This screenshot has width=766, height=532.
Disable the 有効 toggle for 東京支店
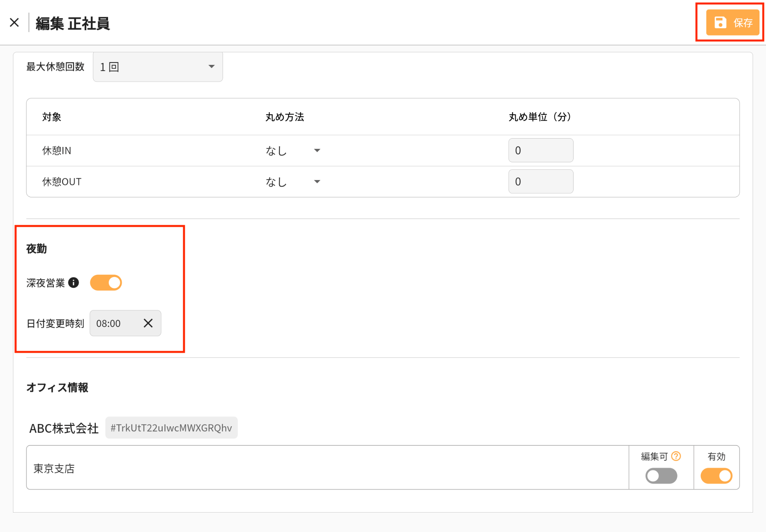716,476
